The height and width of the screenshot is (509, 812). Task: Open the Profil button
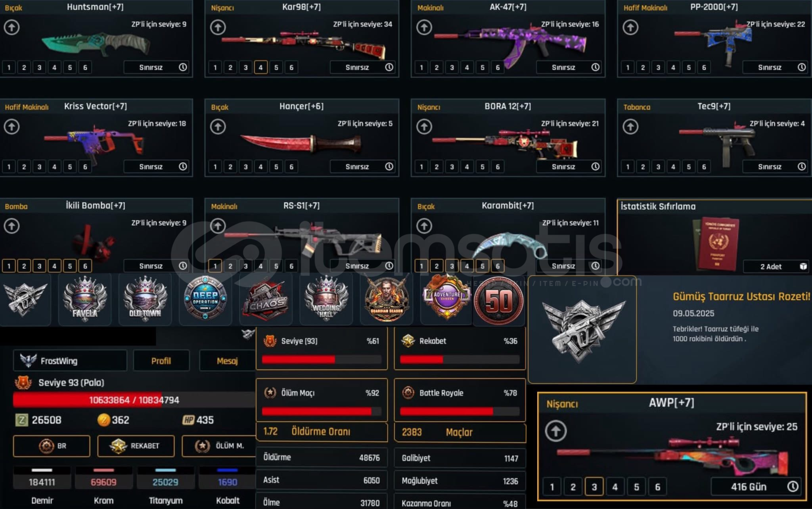click(x=161, y=361)
